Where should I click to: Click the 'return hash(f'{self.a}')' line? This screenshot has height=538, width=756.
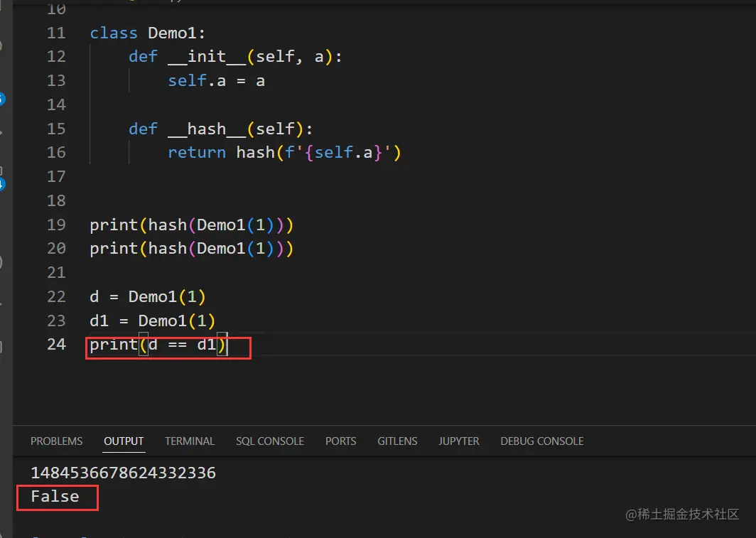point(284,152)
